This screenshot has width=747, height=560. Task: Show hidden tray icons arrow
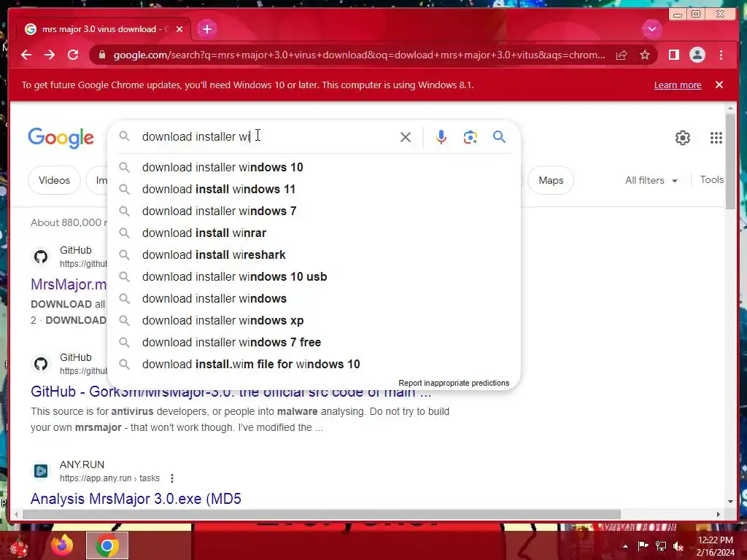(625, 546)
